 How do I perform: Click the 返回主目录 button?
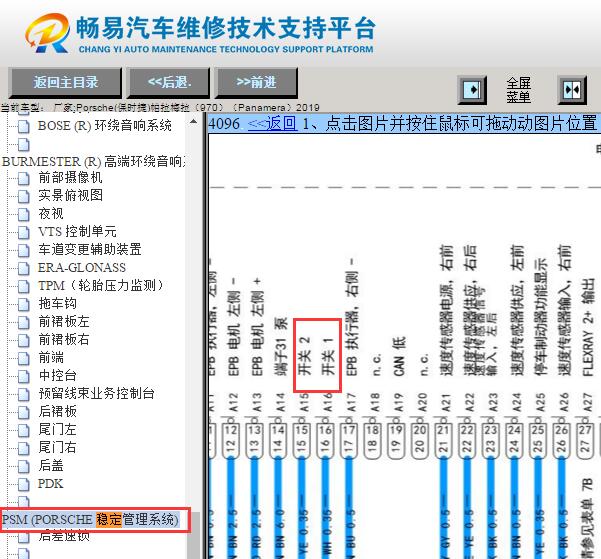[65, 82]
